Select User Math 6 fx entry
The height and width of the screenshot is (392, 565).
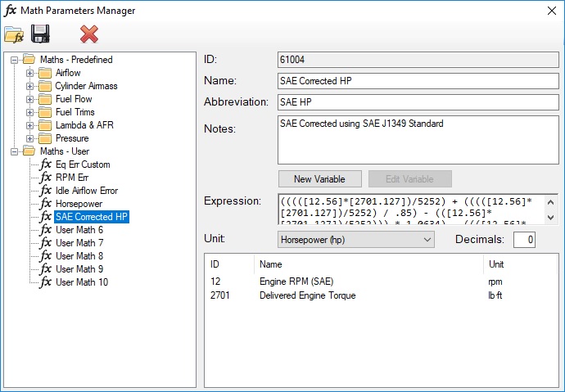click(x=79, y=230)
